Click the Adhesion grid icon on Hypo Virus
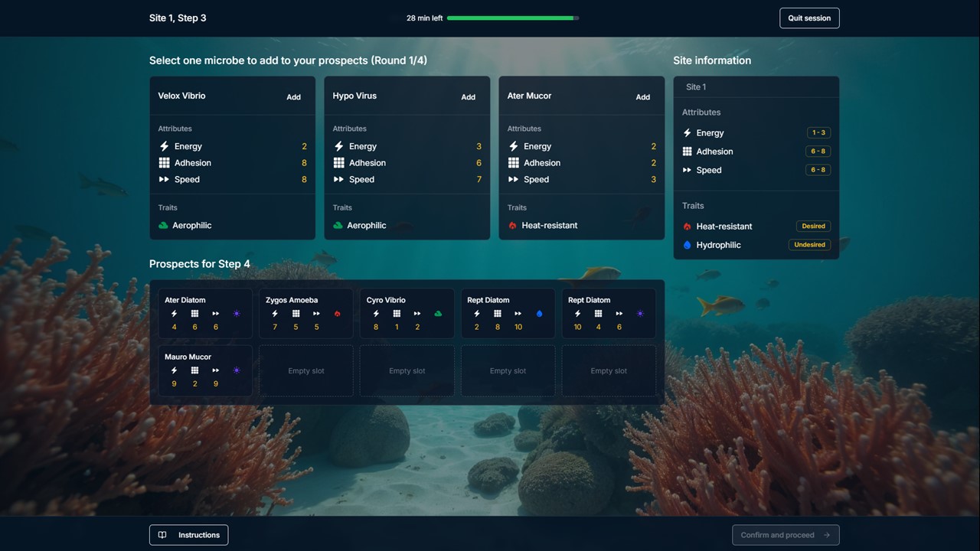 [338, 163]
